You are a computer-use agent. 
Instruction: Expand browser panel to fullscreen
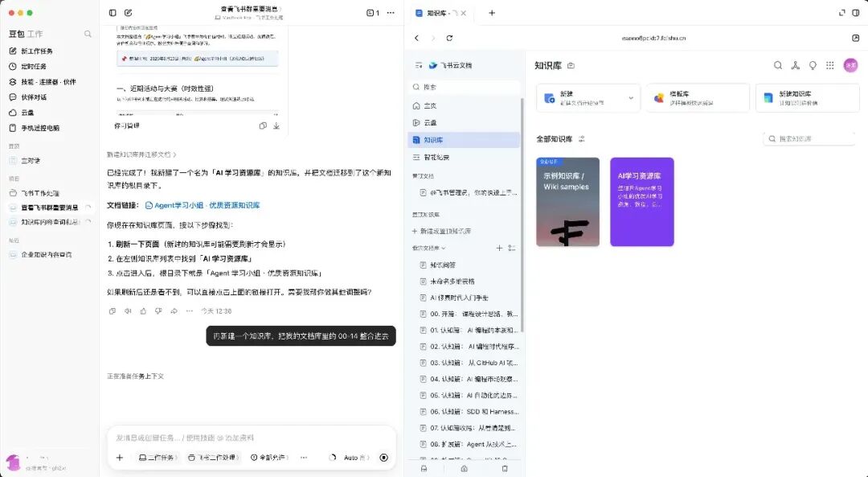[842, 13]
